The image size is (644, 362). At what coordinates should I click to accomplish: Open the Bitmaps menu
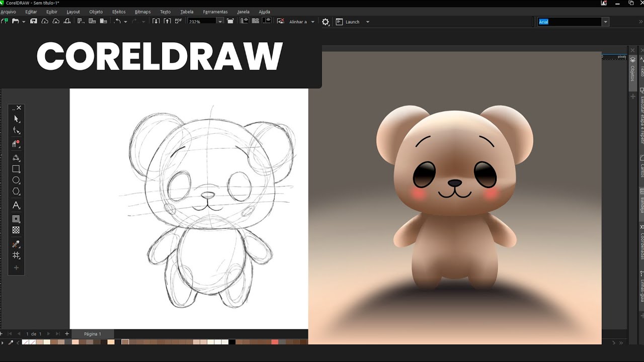tap(143, 12)
